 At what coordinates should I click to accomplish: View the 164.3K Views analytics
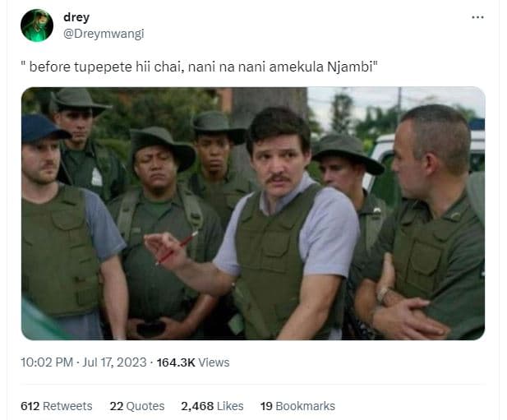193,362
